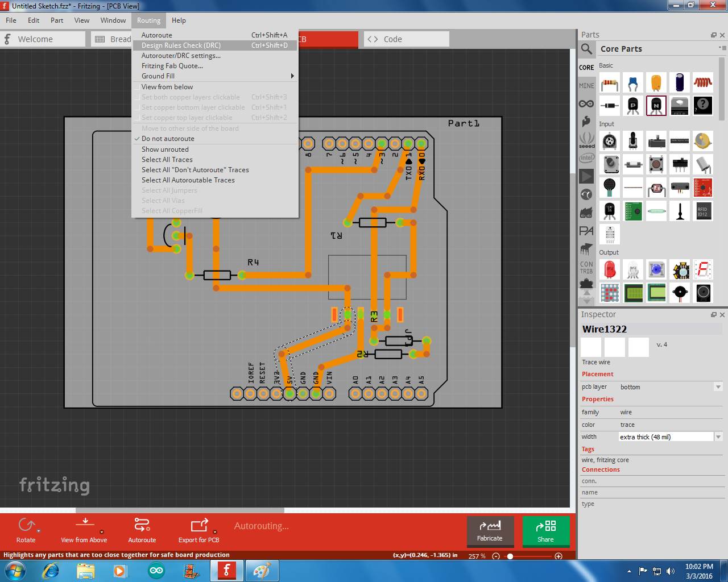Viewport: 728px width, 582px height.
Task: Open the Arduino IDE from the taskbar
Action: 156,571
